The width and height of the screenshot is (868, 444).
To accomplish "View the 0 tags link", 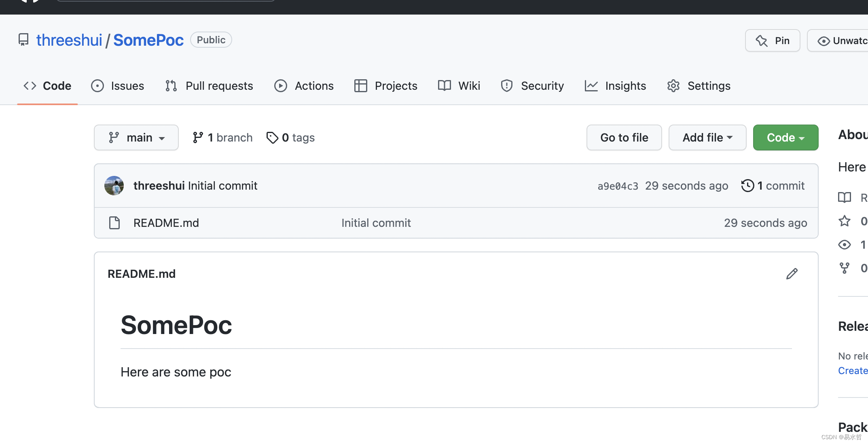I will pos(290,137).
